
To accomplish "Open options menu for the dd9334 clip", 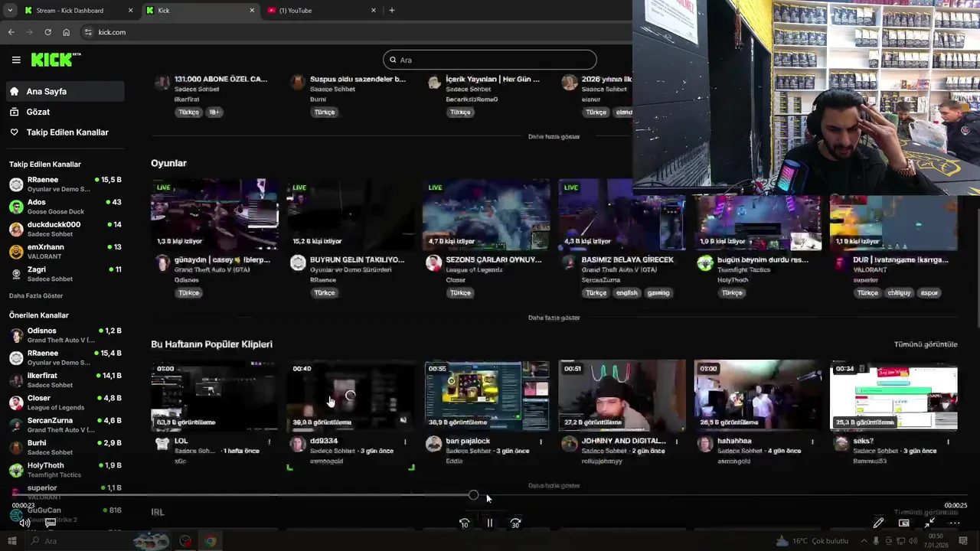I will tap(405, 442).
